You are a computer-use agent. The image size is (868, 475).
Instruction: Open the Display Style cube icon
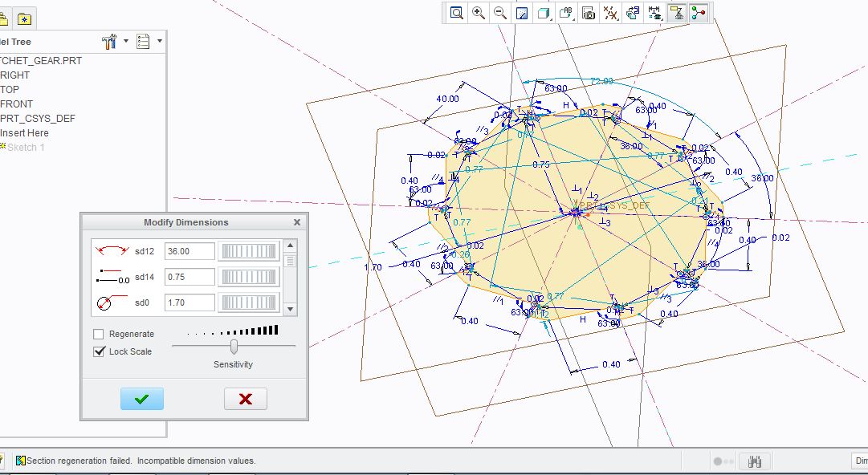[544, 14]
